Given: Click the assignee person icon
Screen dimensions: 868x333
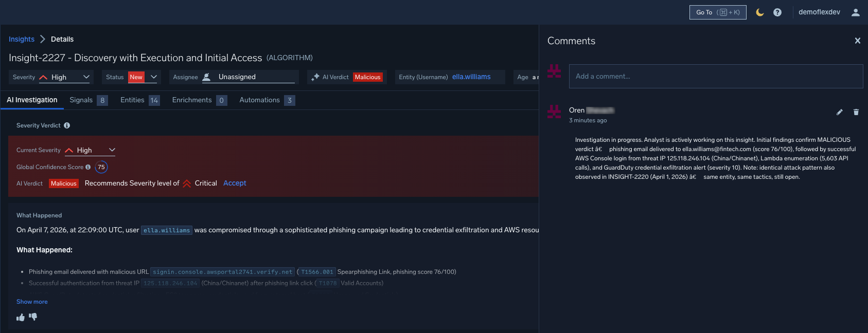Looking at the screenshot, I should [206, 77].
